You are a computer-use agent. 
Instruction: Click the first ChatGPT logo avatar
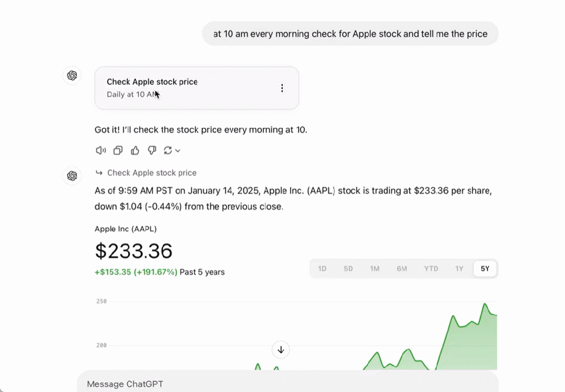point(72,75)
